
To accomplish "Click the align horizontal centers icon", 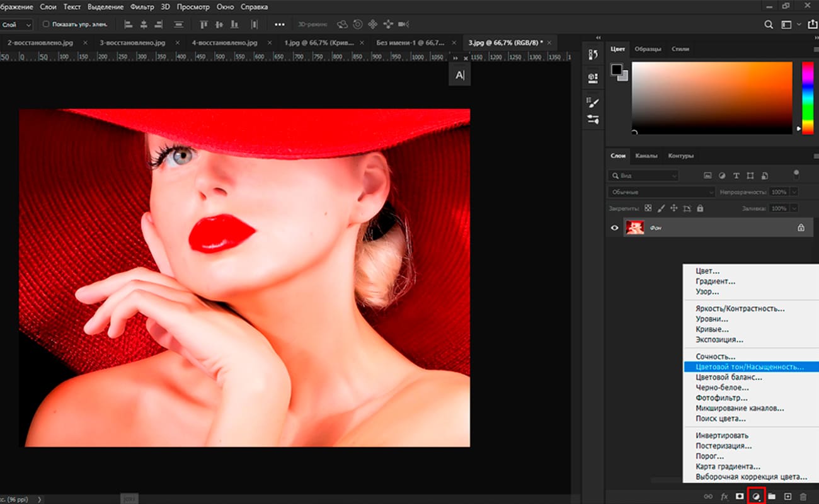I will click(x=144, y=25).
